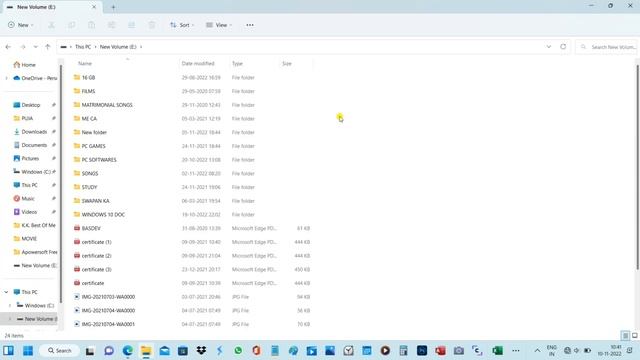Click the Rename icon in the toolbar
This screenshot has width=640, height=360.
(x=111, y=25)
